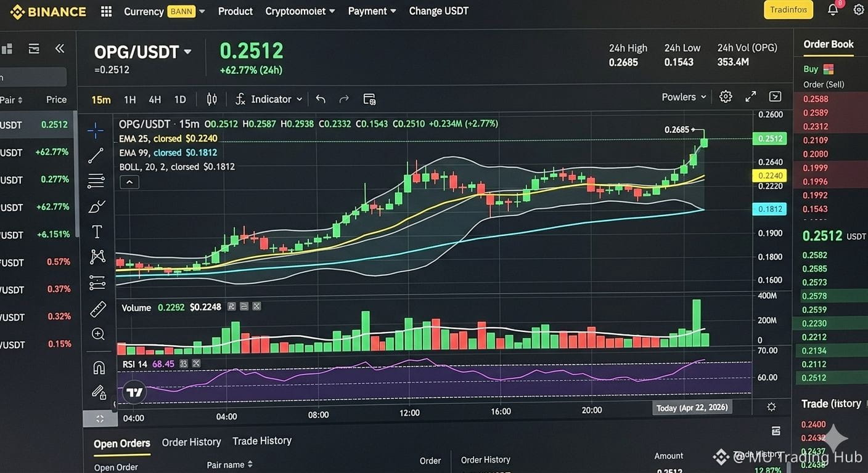Image resolution: width=868 pixels, height=473 pixels.
Task: Click the focus target icon under drawing tools
Action: [x=99, y=419]
